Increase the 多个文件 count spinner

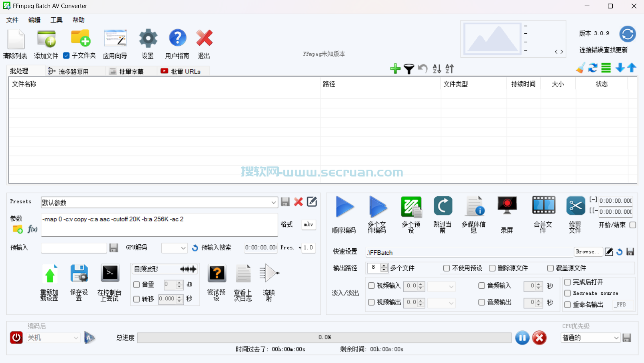pyautogui.click(x=384, y=266)
